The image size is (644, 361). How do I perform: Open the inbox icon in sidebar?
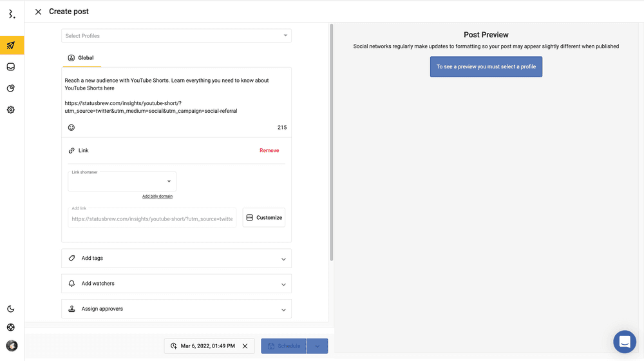click(x=11, y=67)
